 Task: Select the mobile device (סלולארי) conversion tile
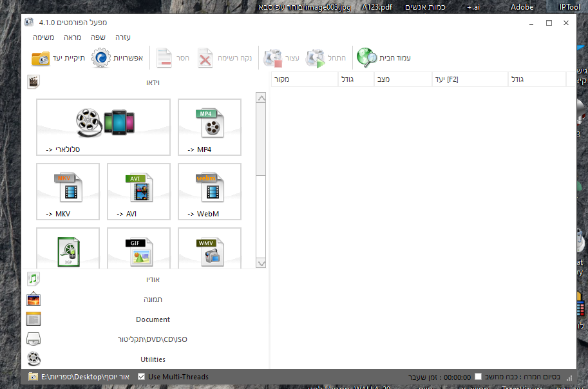[x=103, y=127]
